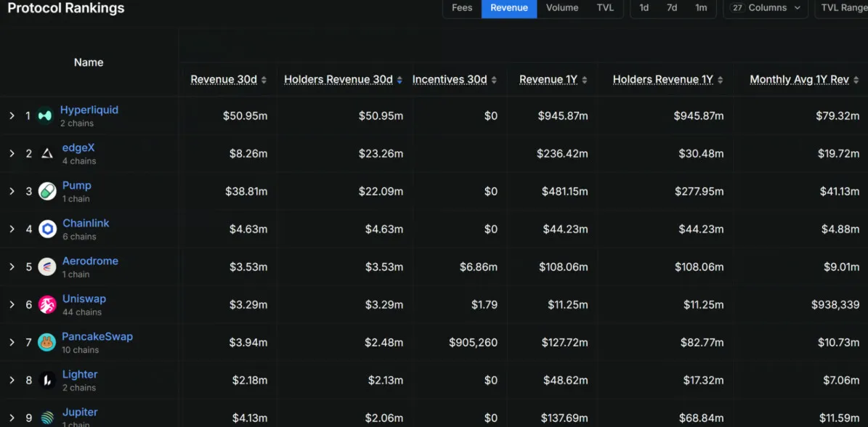Viewport: 868px width, 427px height.
Task: Click the Monthly Avg 1Y Rev sort arrows
Action: pos(856,80)
